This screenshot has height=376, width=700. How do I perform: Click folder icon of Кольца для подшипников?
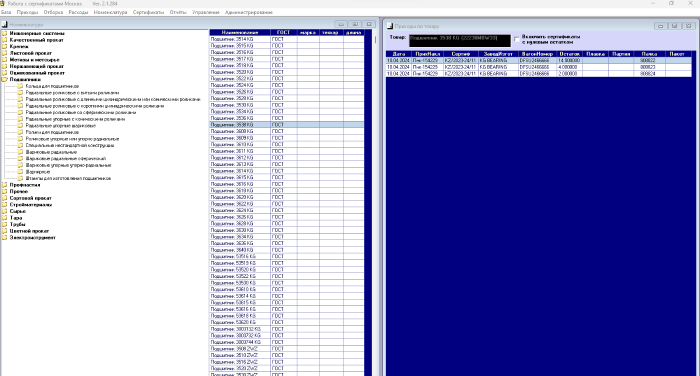[x=21, y=86]
